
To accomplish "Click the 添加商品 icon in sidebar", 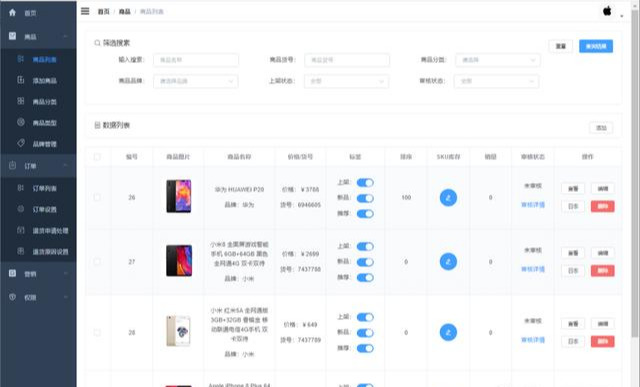I will tap(20, 80).
